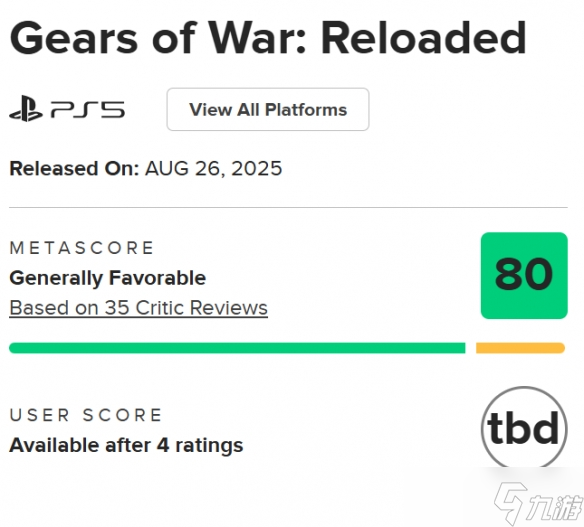Viewport: 584px width, 527px height.
Task: Click the PlayStation logo symbol
Action: pyautogui.click(x=26, y=108)
